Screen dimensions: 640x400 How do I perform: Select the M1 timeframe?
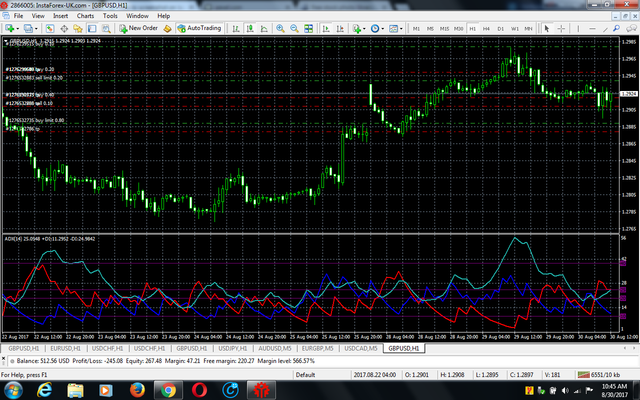416,29
